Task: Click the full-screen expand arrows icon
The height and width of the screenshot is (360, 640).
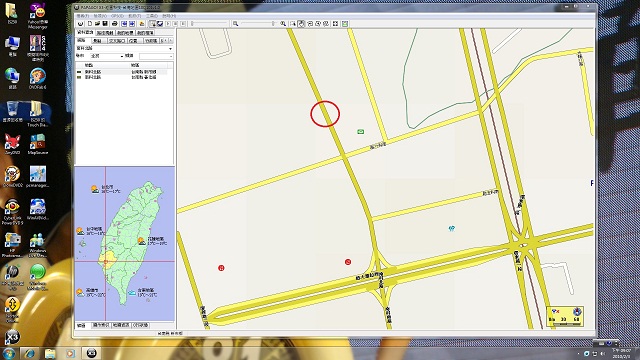Action: click(335, 24)
